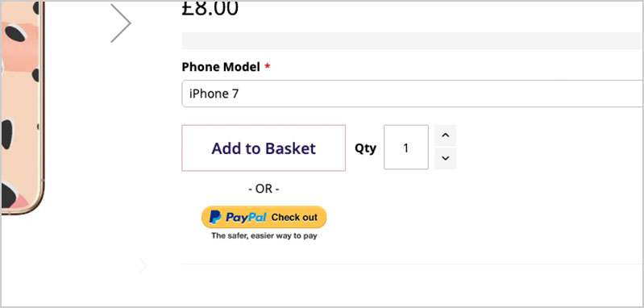Focus the Qty input box

click(406, 147)
